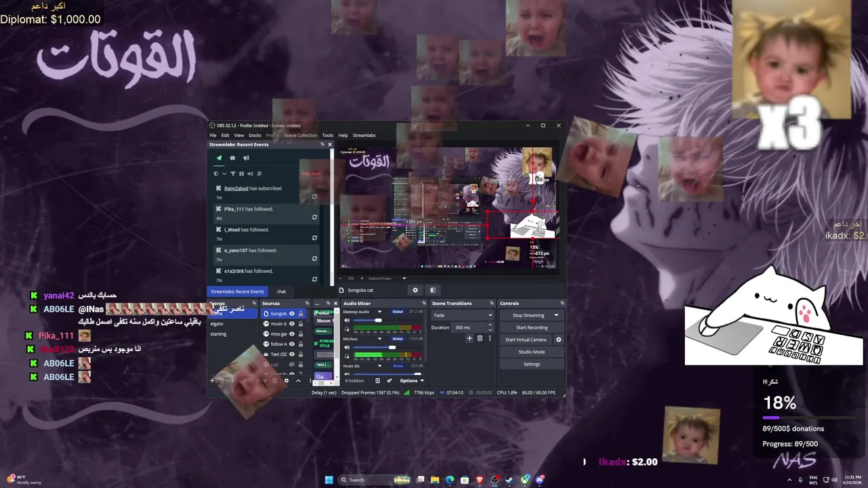Open the Streamlabs menu in OBS
Viewport: 868px width, 488px height.
364,136
